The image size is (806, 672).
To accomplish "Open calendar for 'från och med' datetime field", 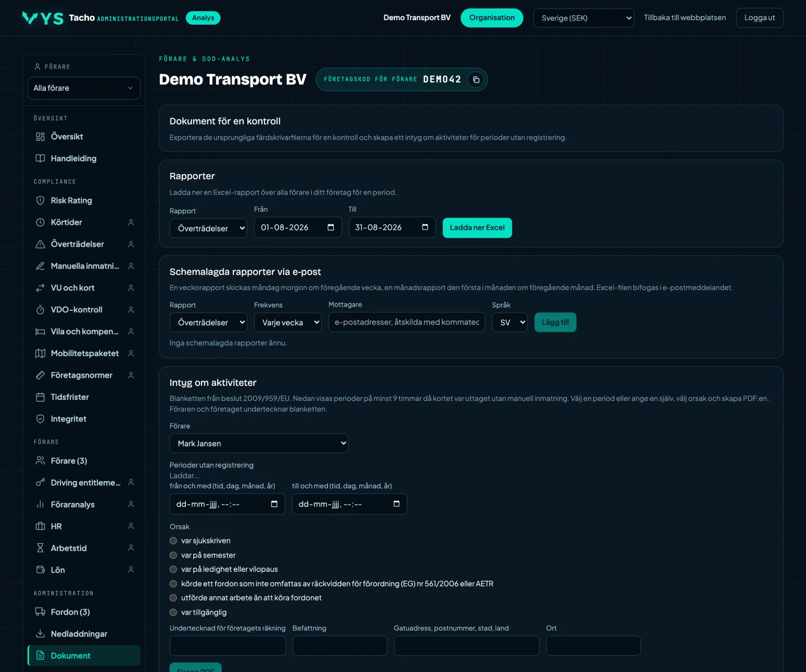I will tap(274, 504).
